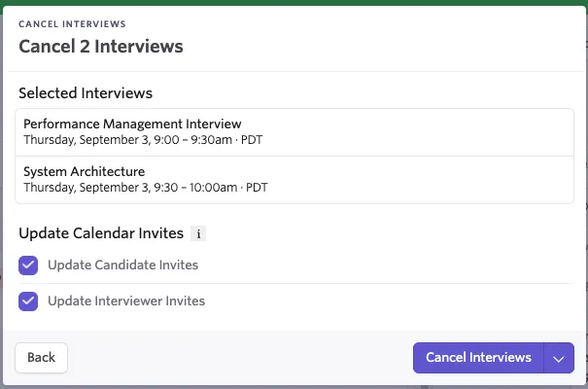Click the 'Thursday, September 3, 9:00 – 9:30am' time
Viewport: 588px width, 389px height.
pos(128,140)
